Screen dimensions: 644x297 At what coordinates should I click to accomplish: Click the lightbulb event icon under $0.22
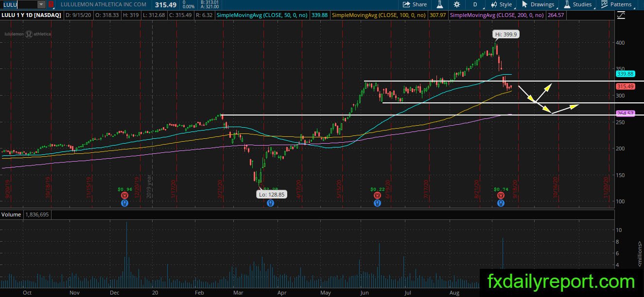pos(377,203)
